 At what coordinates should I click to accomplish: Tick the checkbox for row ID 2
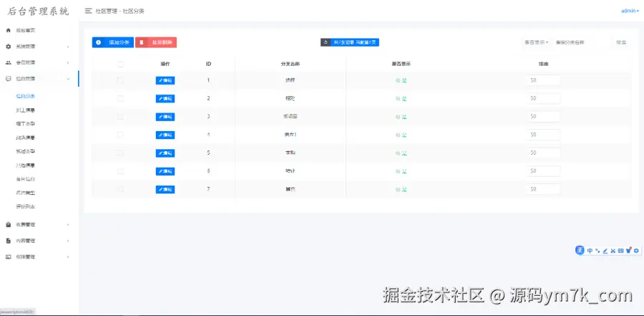(120, 98)
